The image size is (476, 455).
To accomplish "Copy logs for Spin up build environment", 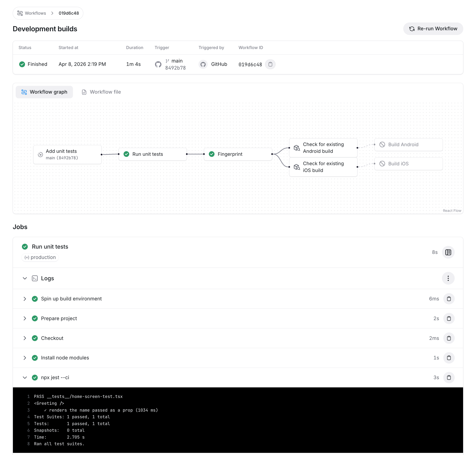I will point(449,299).
